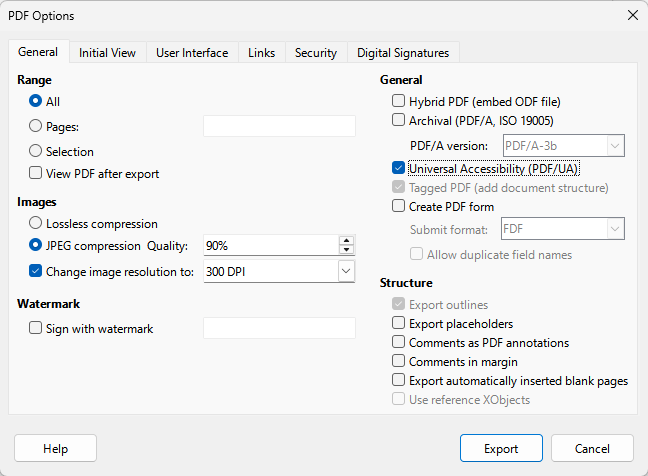Open the PDF/A version dropdown
This screenshot has height=476, width=648.
point(615,146)
